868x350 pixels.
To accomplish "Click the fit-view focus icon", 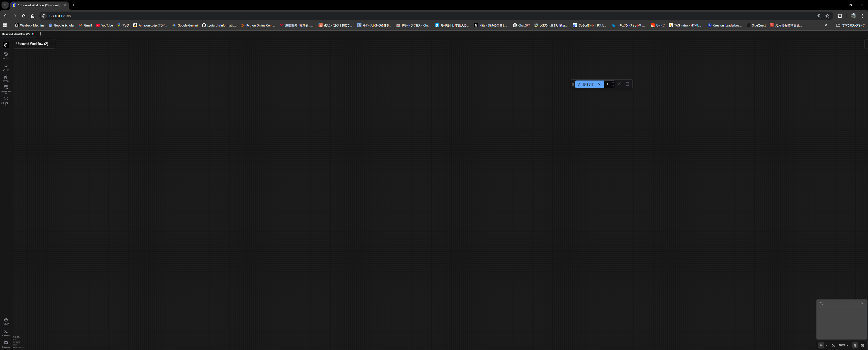I will [x=834, y=345].
